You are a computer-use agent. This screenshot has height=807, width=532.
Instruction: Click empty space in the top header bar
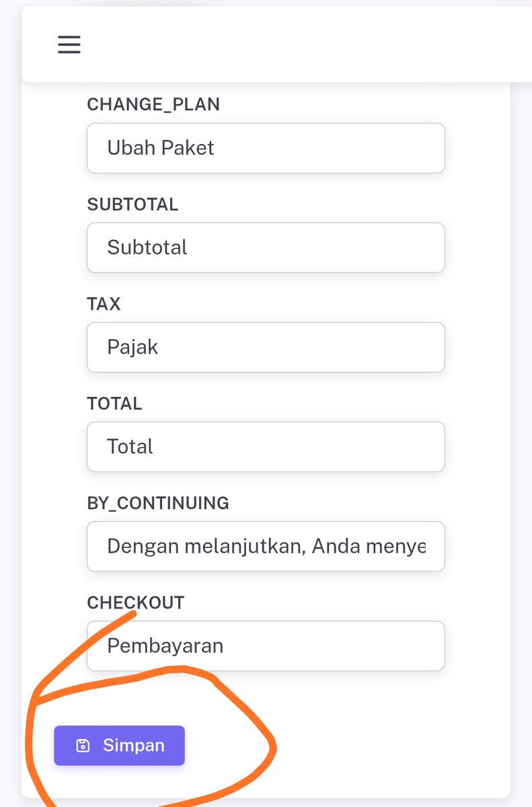click(303, 44)
